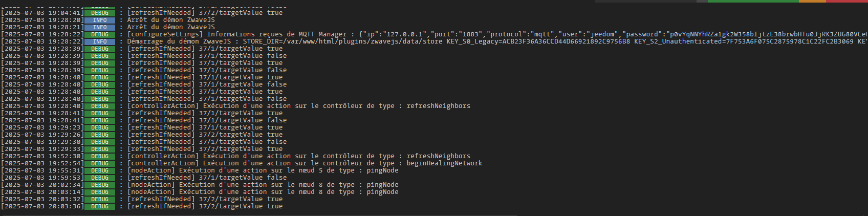Click DEBUG badge at timestamp 20:03:36
Image resolution: width=868 pixels, height=216 pixels.
tap(100, 206)
